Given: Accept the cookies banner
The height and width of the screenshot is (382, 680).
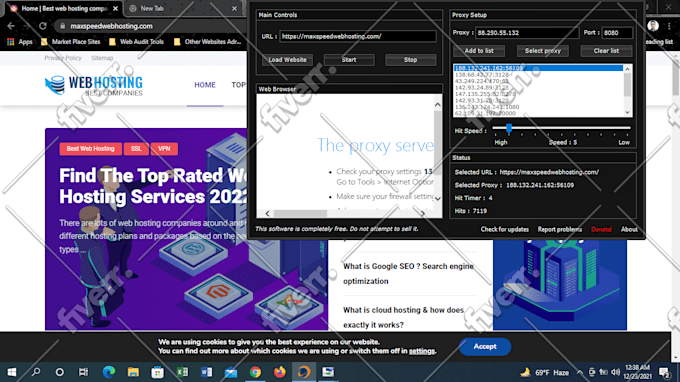Looking at the screenshot, I should [485, 346].
